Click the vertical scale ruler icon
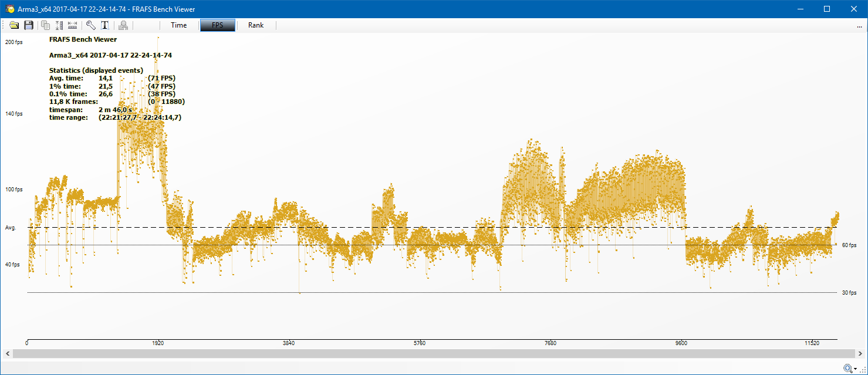 tap(59, 25)
